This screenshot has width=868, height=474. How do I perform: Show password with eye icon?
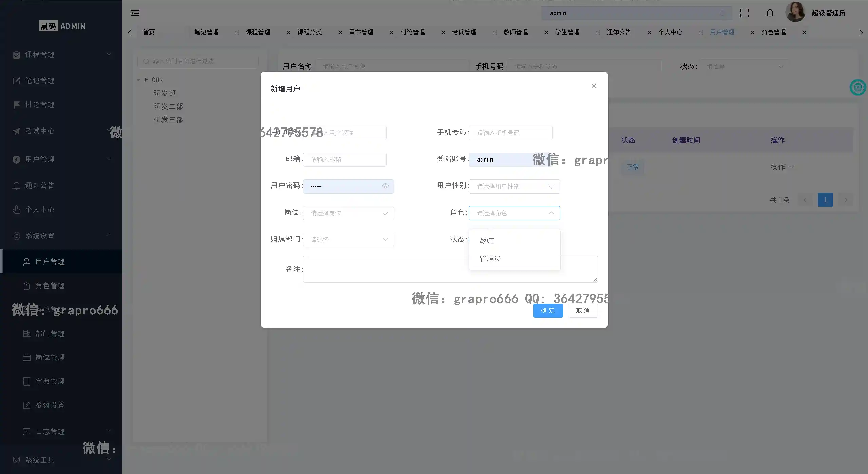(385, 186)
